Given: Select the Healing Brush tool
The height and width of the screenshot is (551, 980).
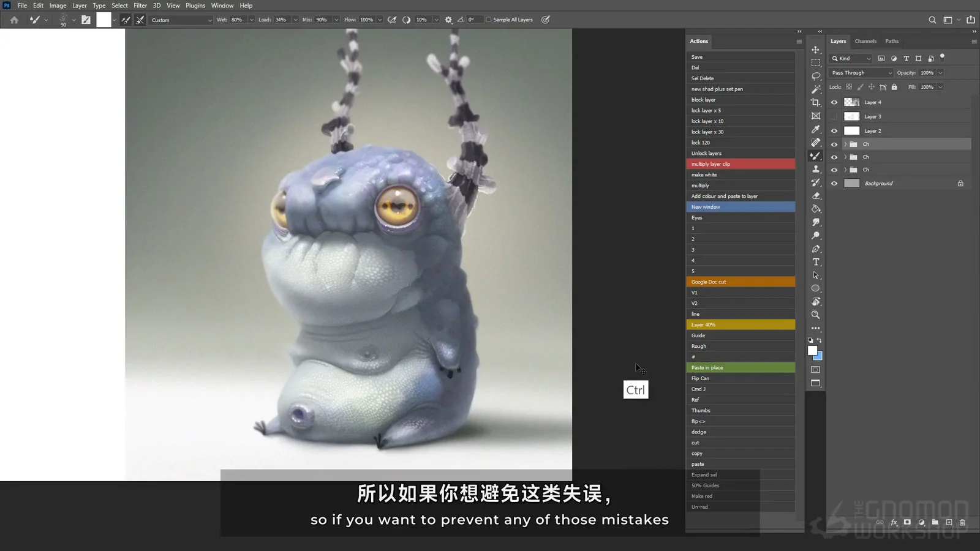Looking at the screenshot, I should click(x=815, y=143).
